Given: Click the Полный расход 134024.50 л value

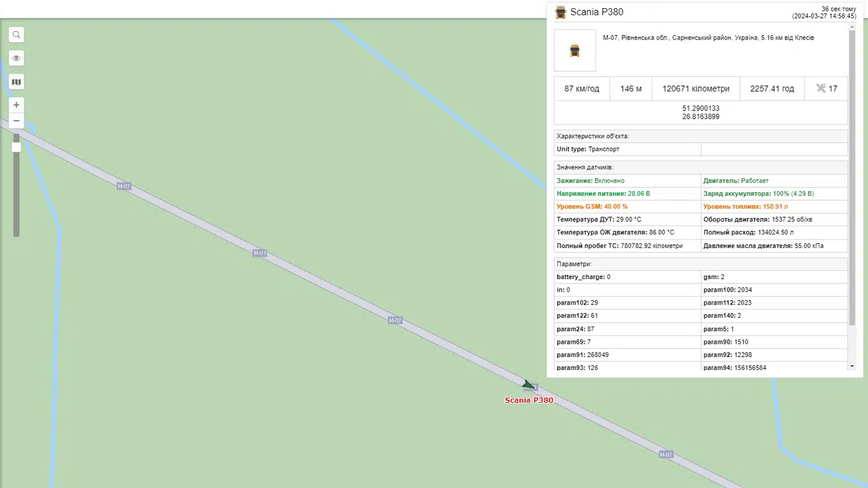Looking at the screenshot, I should (774, 233).
